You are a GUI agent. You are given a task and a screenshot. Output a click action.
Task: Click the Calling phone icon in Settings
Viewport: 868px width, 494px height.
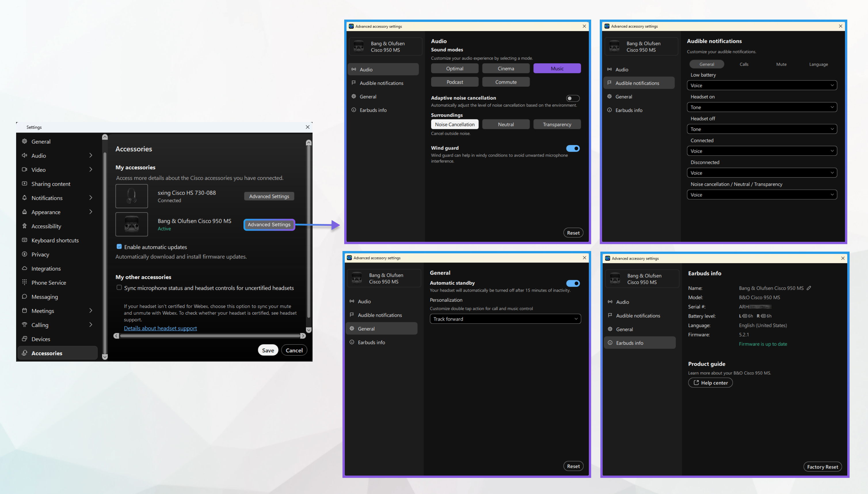coord(24,325)
